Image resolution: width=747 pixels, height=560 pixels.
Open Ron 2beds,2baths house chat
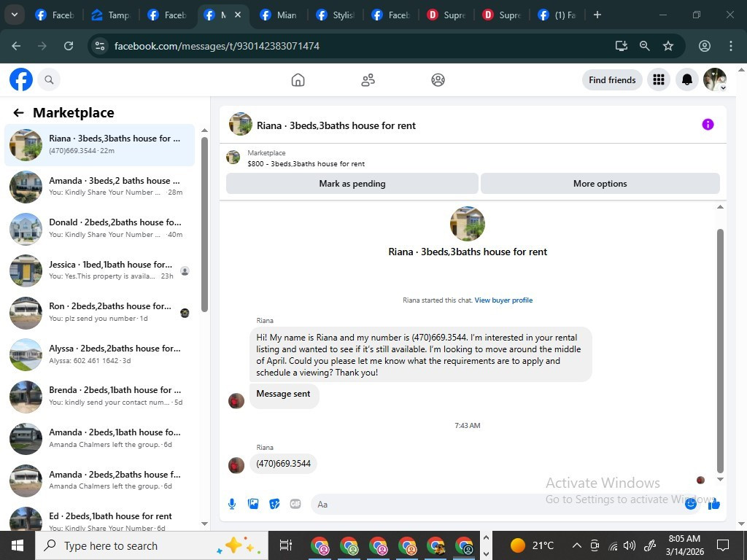click(x=99, y=312)
